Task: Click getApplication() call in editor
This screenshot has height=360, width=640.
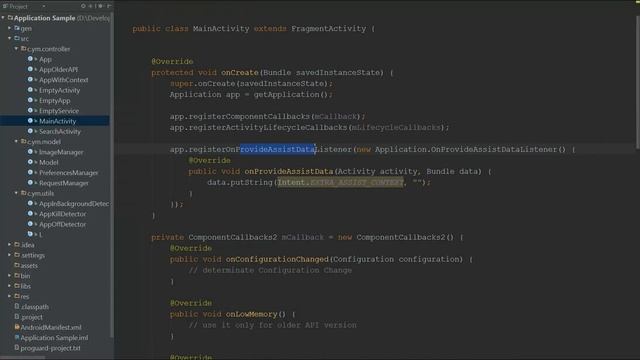Action: point(291,94)
